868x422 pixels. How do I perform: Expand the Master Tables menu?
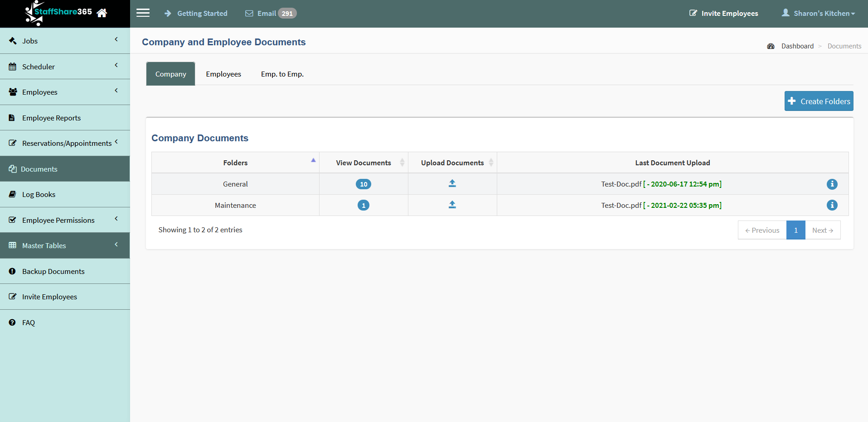coord(65,245)
